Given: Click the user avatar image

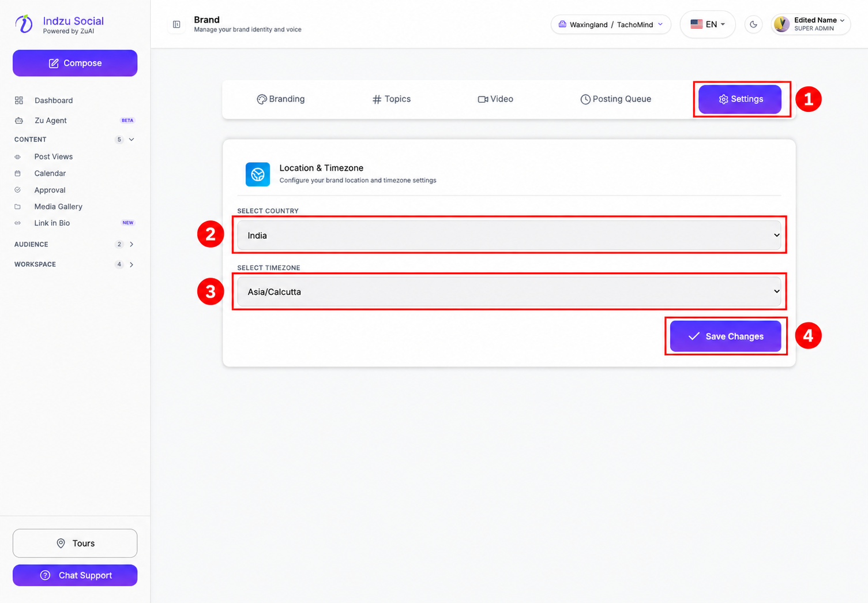Looking at the screenshot, I should 781,24.
